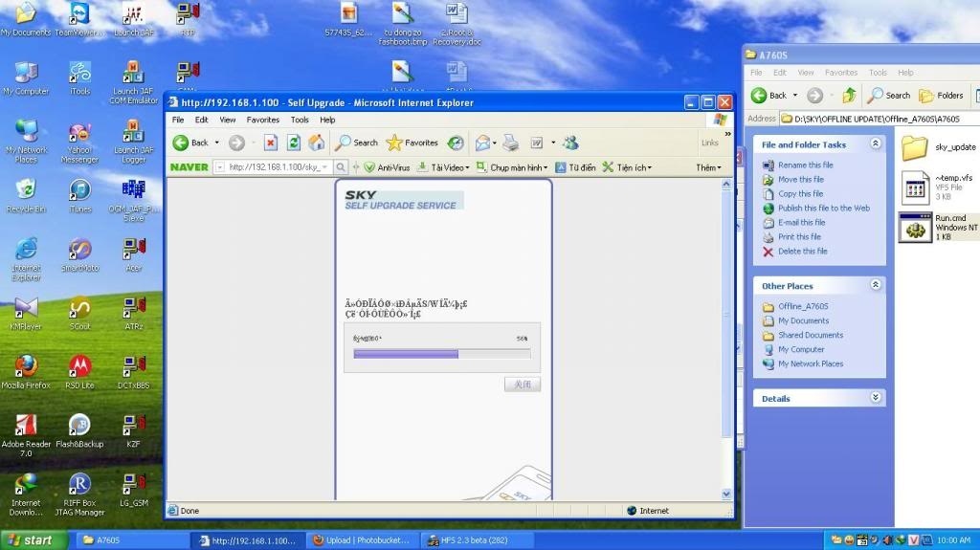Switch to A760S taskbar button
The width and height of the screenshot is (980, 550).
pyautogui.click(x=134, y=540)
